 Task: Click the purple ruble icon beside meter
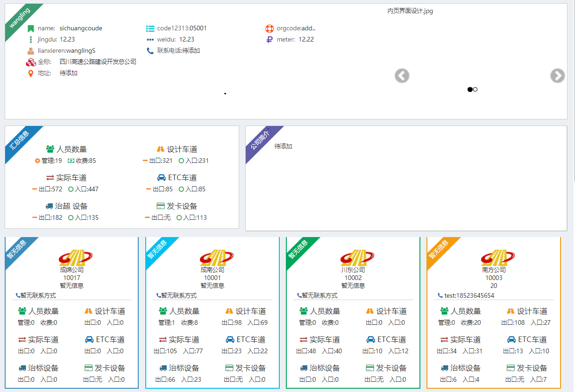269,40
